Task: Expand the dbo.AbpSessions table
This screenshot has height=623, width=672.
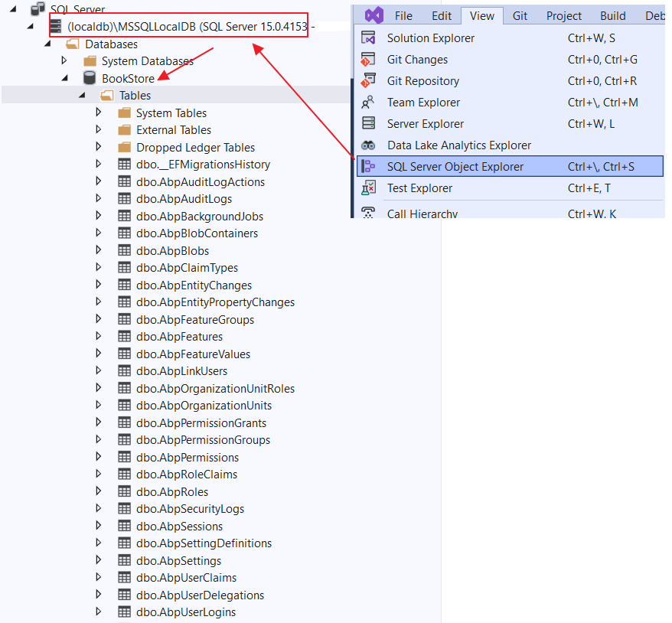Action: (98, 525)
